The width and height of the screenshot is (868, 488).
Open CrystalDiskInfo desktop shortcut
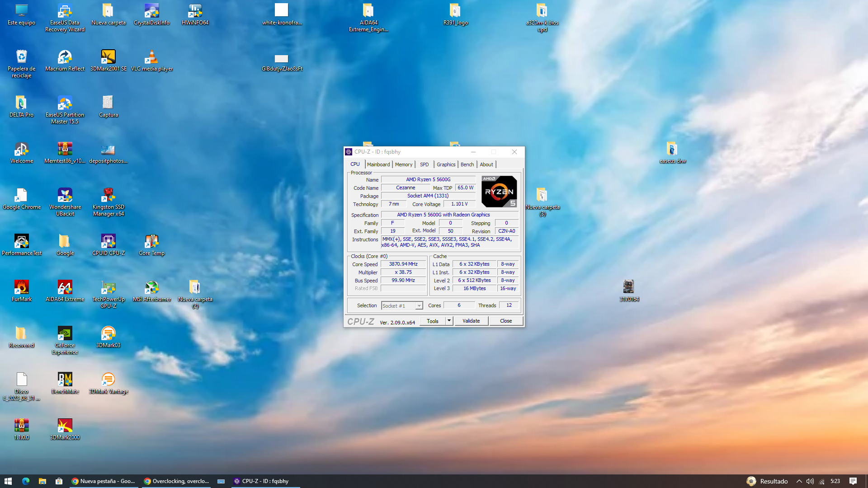pos(151,14)
